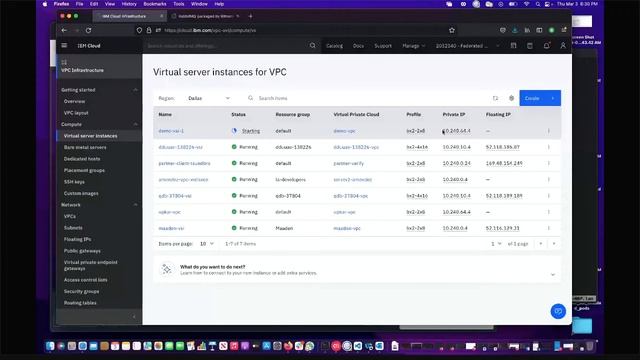Open overflow menu for demo-vsi-1 row
The image size is (640, 360).
pos(549,131)
